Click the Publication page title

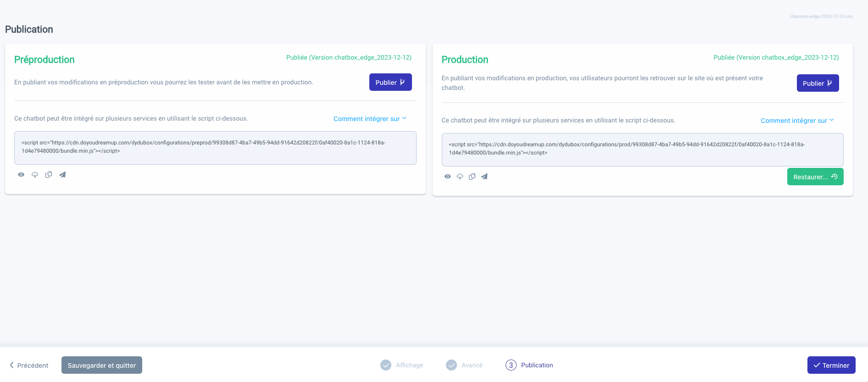[29, 29]
